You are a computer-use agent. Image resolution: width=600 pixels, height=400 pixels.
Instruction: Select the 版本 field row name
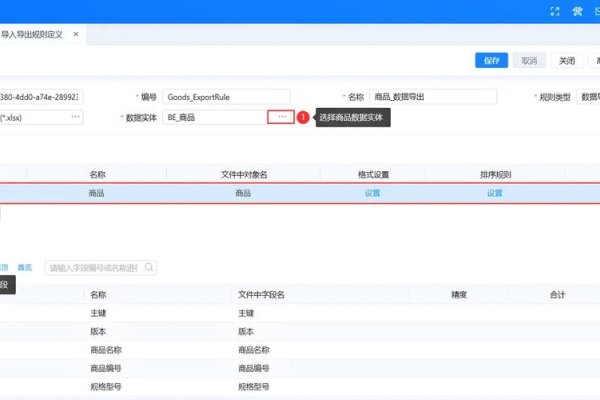98,331
